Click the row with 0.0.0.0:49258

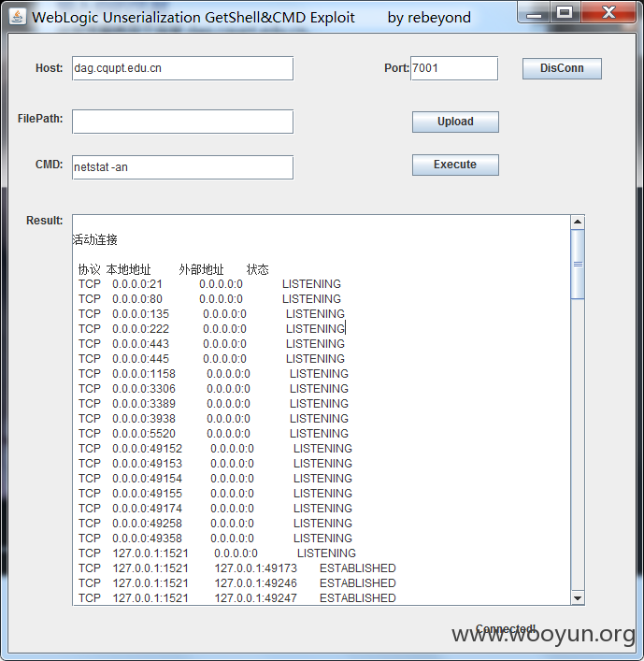click(215, 524)
